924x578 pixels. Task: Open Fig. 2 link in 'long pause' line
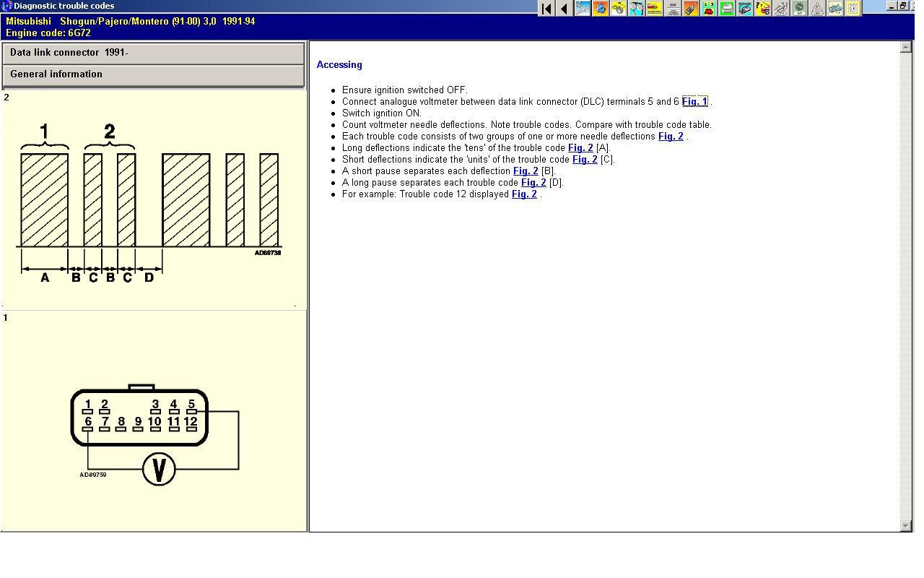533,183
